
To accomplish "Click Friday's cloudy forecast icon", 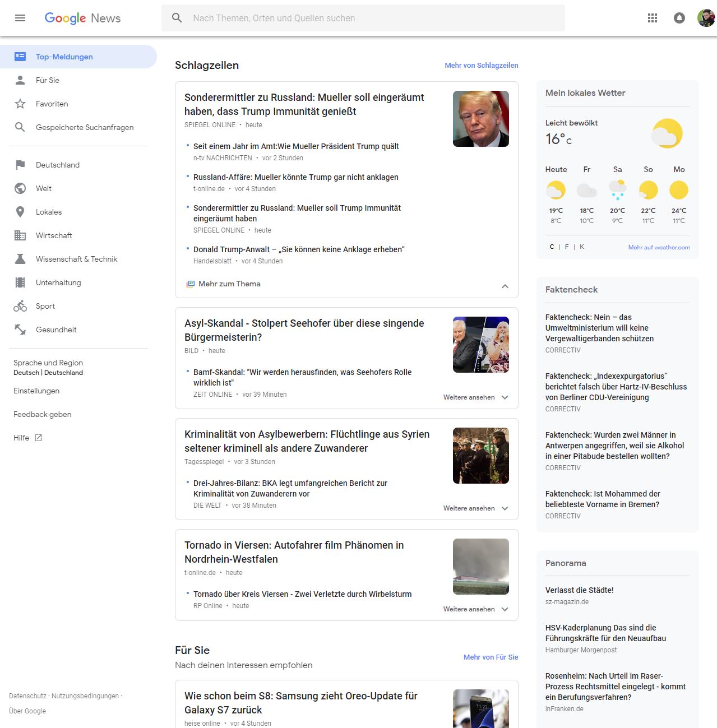I will (587, 190).
